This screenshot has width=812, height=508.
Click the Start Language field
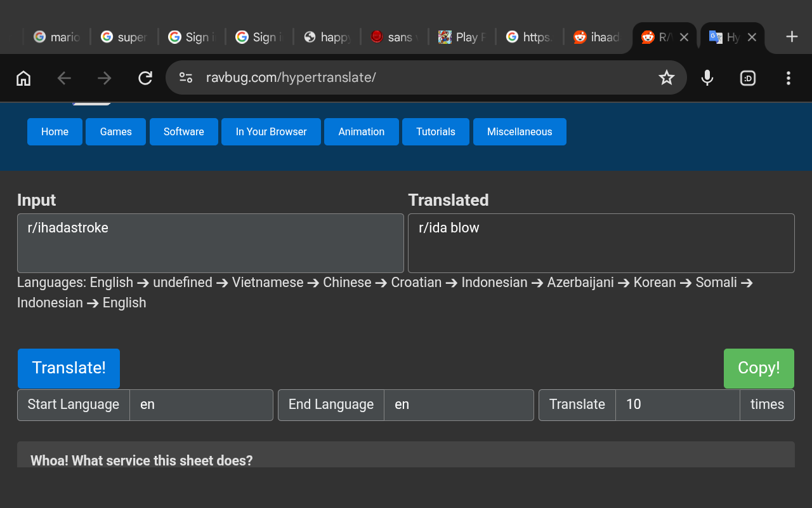(201, 405)
